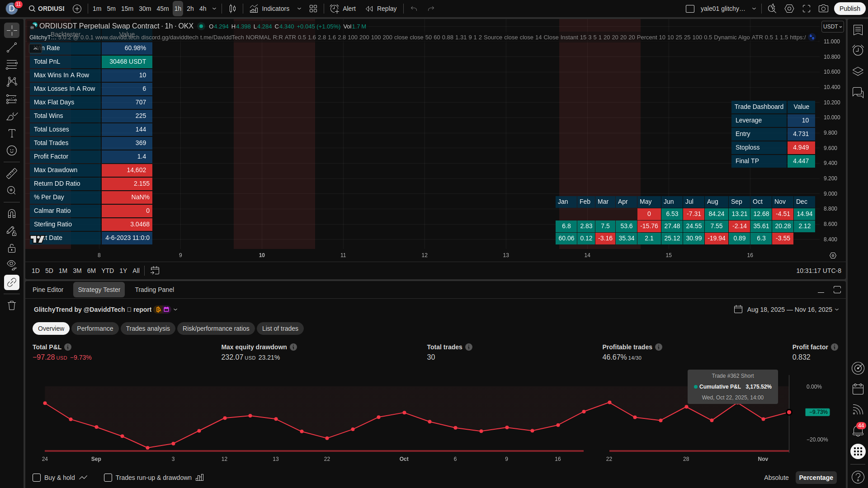Switch to the Pine Editor tab
868x488 pixels.
(x=48, y=290)
